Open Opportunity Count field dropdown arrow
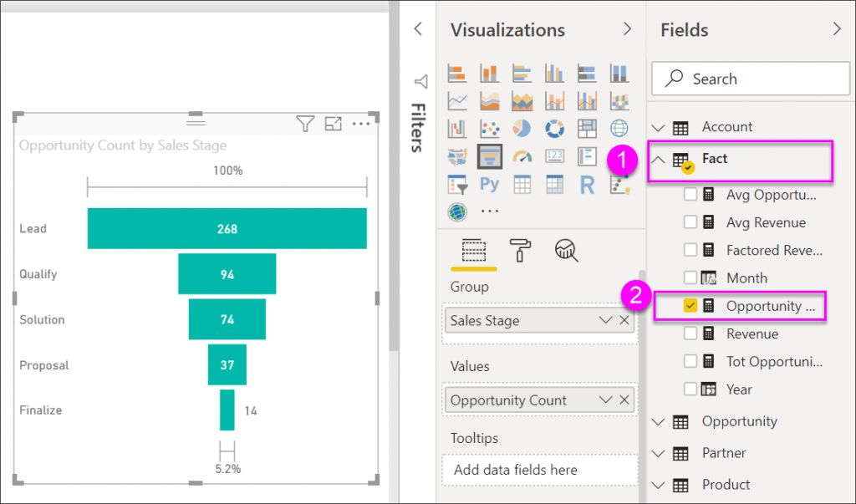This screenshot has width=856, height=504. 605,400
